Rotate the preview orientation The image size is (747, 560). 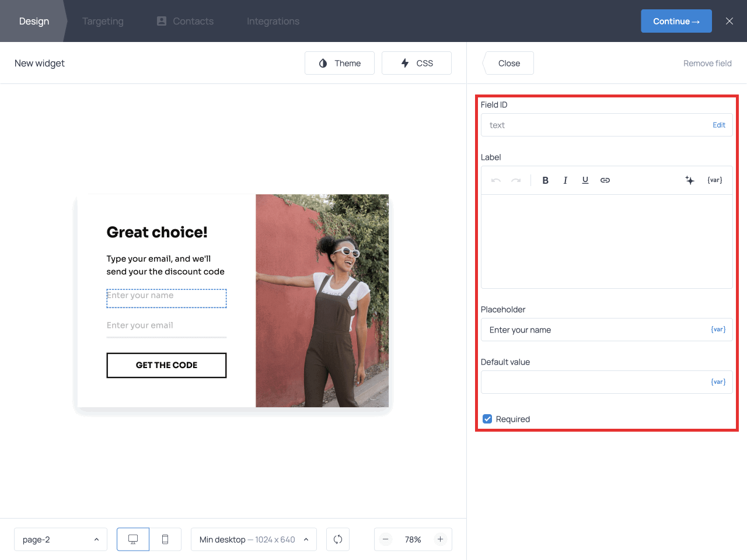pos(338,540)
